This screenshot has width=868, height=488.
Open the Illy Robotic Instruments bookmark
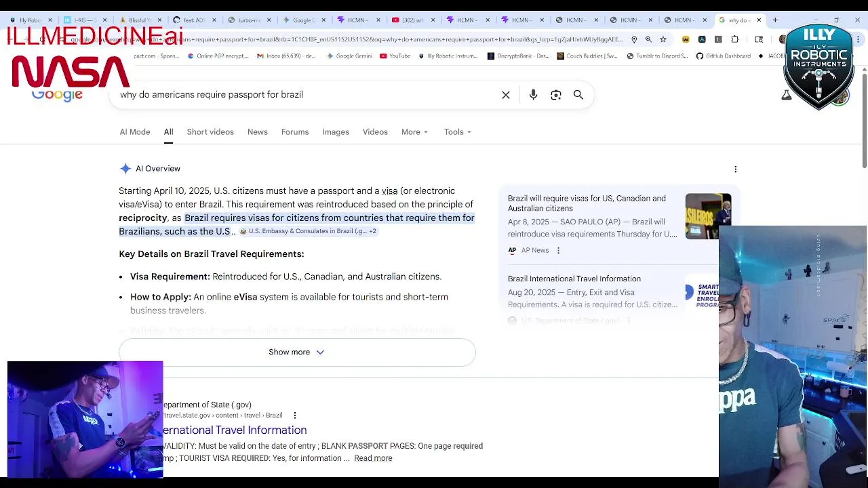447,56
